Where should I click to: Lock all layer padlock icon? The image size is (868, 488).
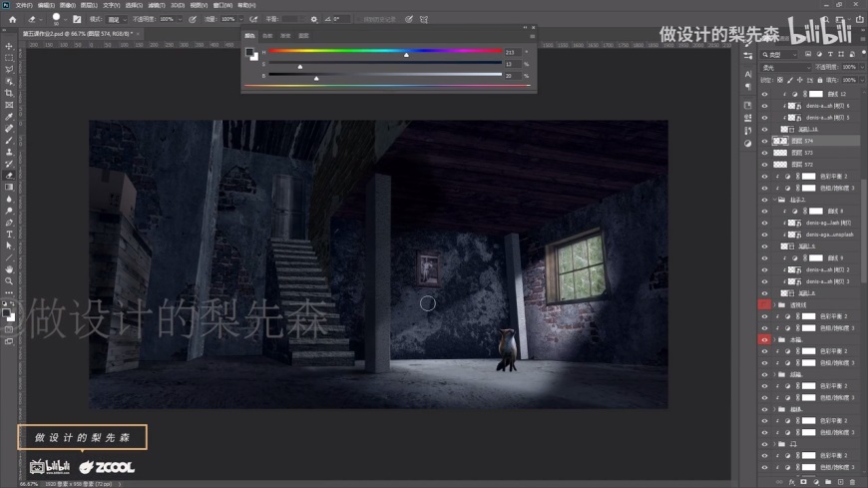tap(820, 80)
